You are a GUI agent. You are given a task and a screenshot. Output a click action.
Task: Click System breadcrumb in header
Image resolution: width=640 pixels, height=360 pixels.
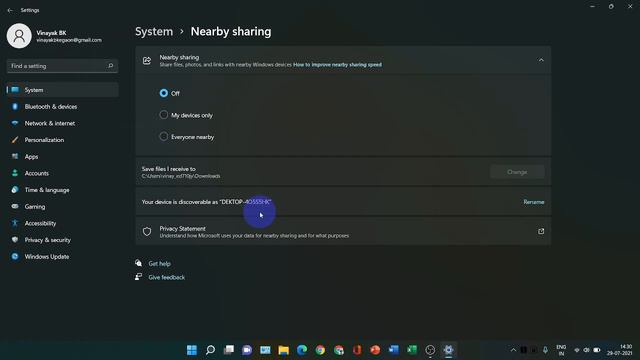pyautogui.click(x=154, y=31)
